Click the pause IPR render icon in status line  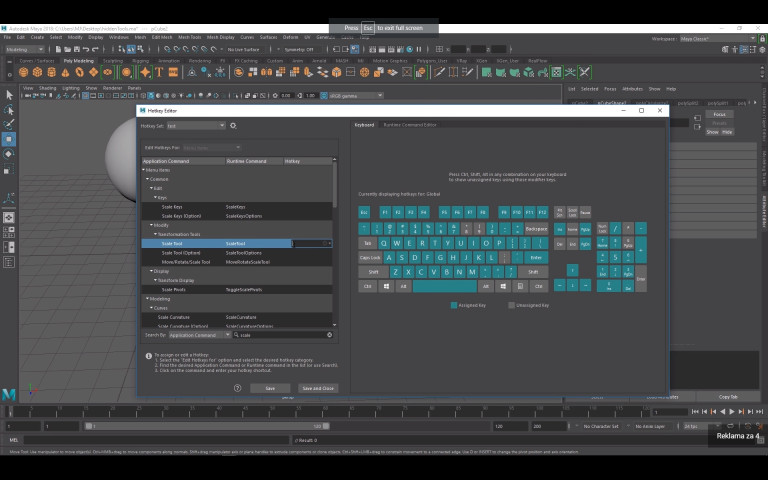click(419, 49)
